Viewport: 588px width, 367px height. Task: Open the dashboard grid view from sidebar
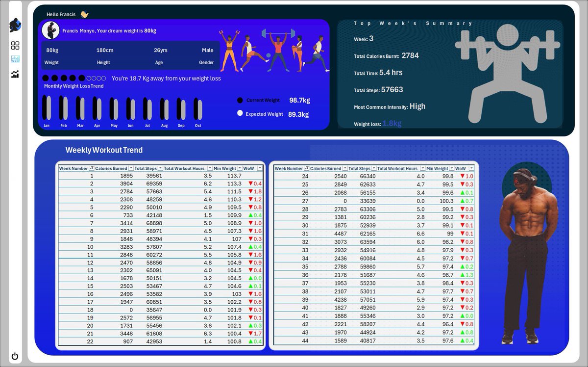click(x=15, y=46)
